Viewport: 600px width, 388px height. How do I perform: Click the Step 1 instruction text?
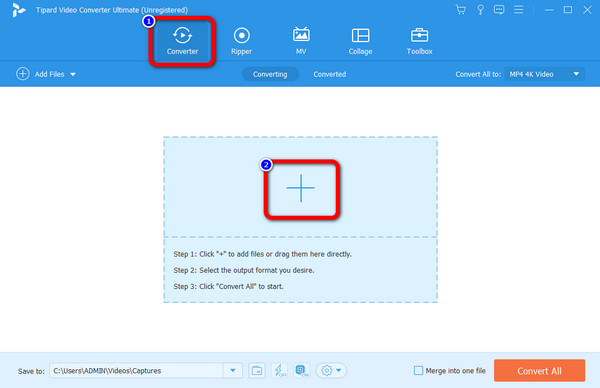tap(262, 254)
